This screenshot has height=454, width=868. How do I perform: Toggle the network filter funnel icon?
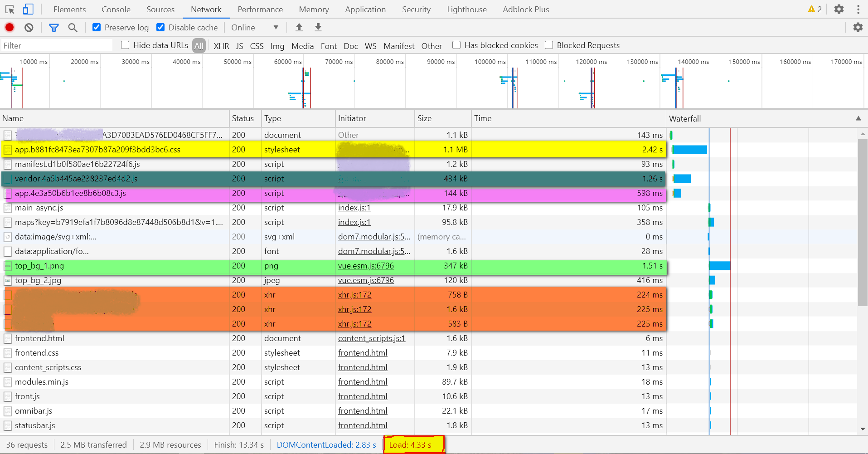pos(54,28)
